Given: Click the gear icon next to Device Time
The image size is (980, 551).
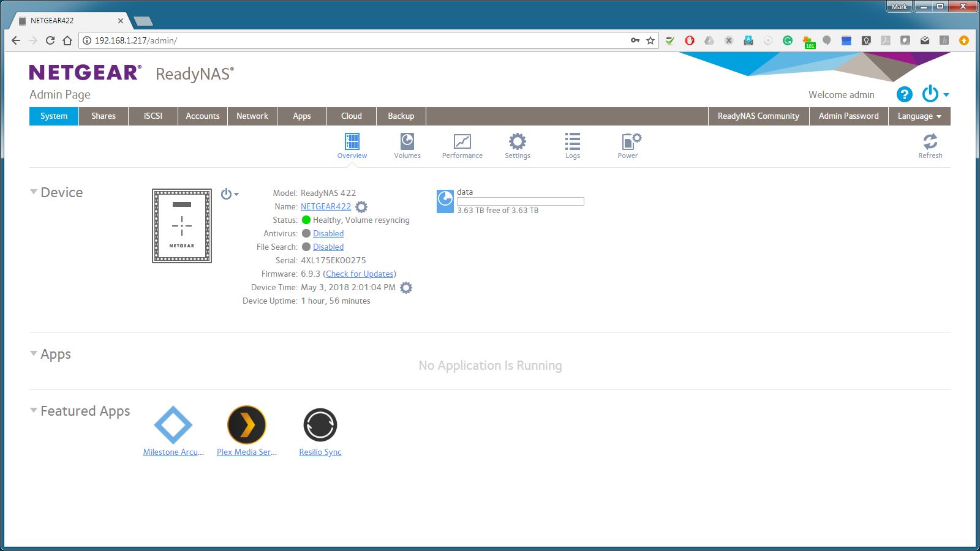Looking at the screenshot, I should (x=406, y=288).
